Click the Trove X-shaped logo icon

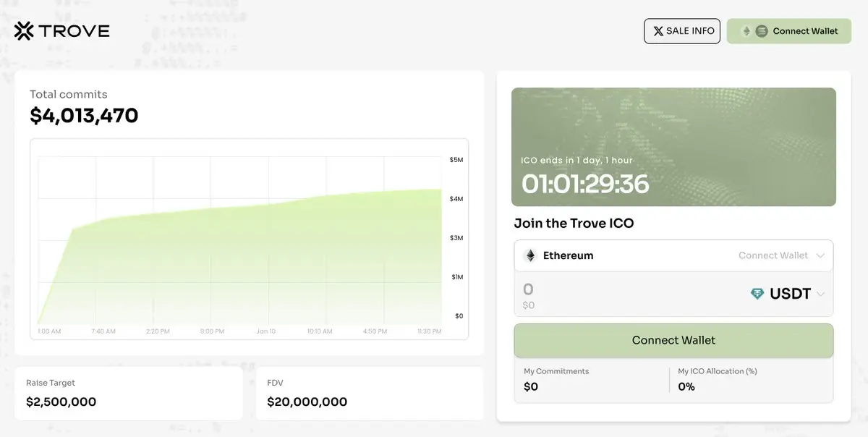click(24, 30)
